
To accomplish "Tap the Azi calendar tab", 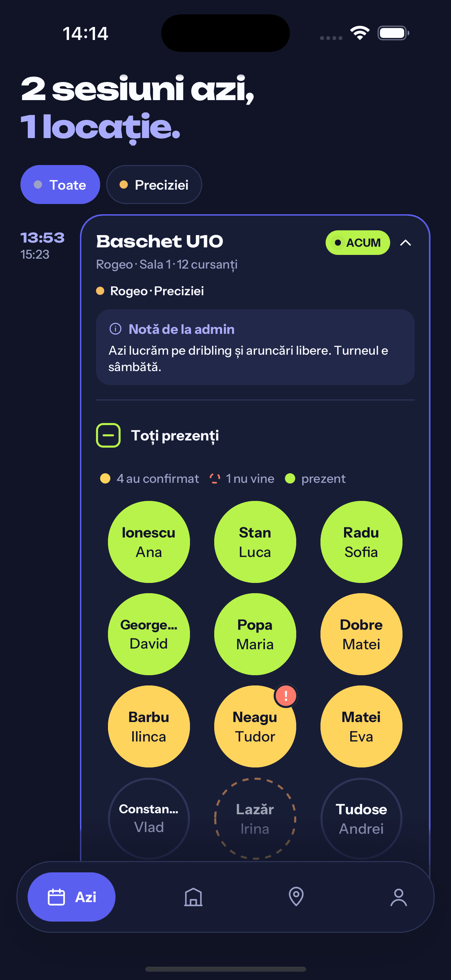I will pos(71,897).
